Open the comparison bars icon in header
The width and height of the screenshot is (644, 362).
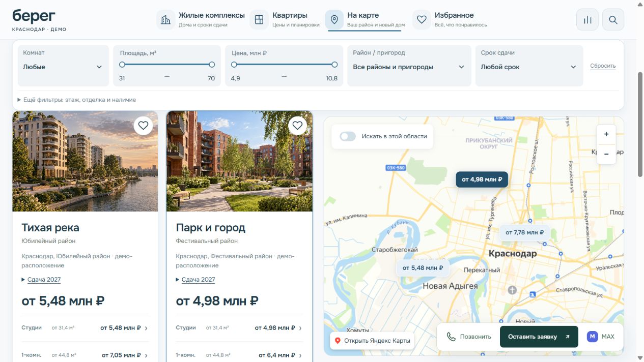[x=587, y=20]
